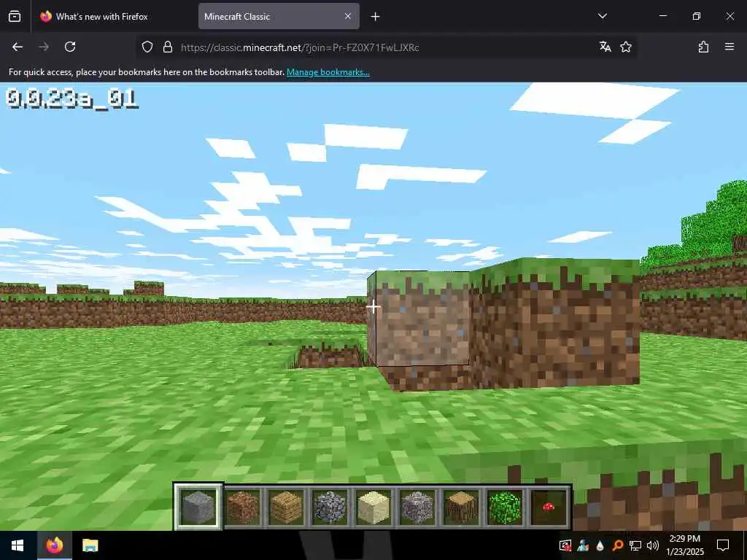Open the taskbar clock showing 2:29 PM

(x=685, y=545)
